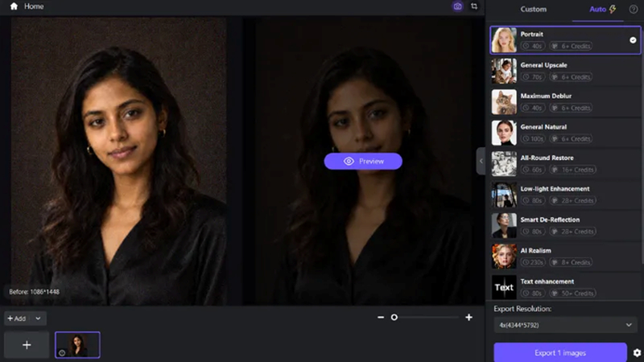The width and height of the screenshot is (644, 362).
Task: Zoom out with the minus icon
Action: 381,317
